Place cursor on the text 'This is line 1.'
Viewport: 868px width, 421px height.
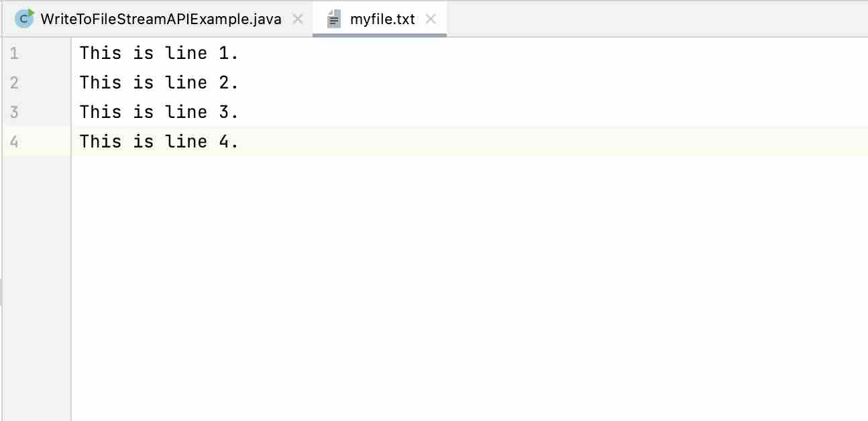point(158,53)
